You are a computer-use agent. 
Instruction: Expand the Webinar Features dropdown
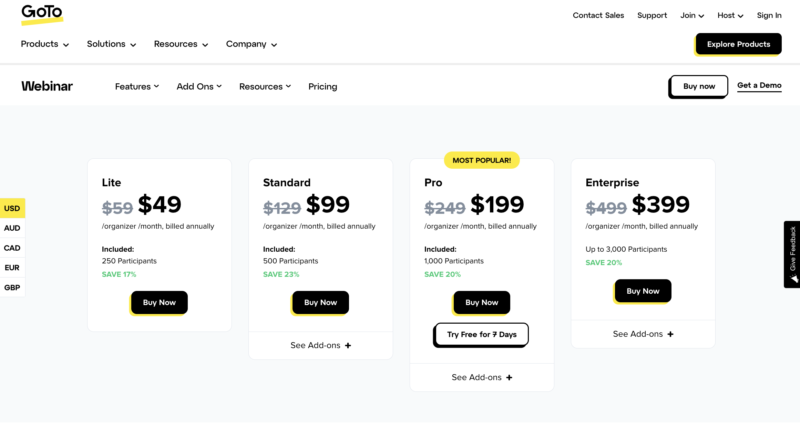click(137, 86)
